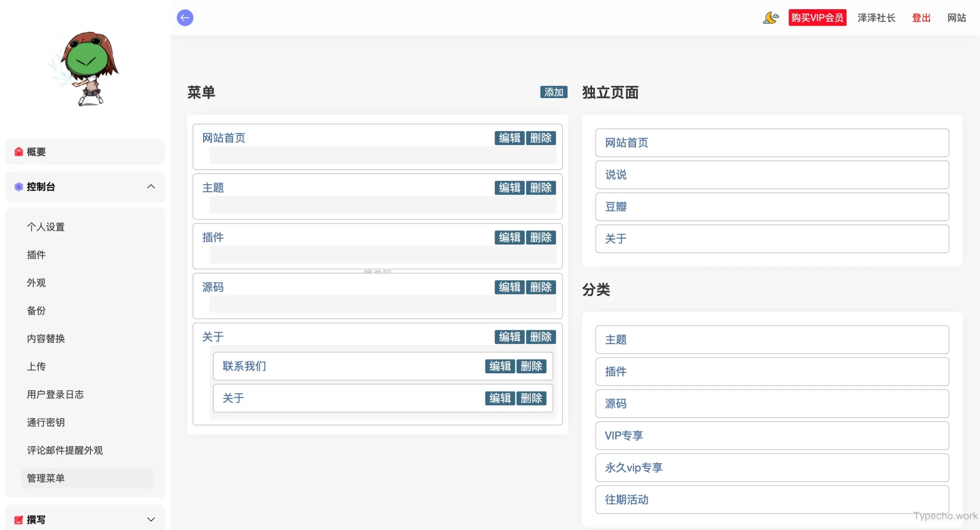This screenshot has height=530, width=980.
Task: Click the 控制台 console icon in sidebar
Action: pos(18,187)
